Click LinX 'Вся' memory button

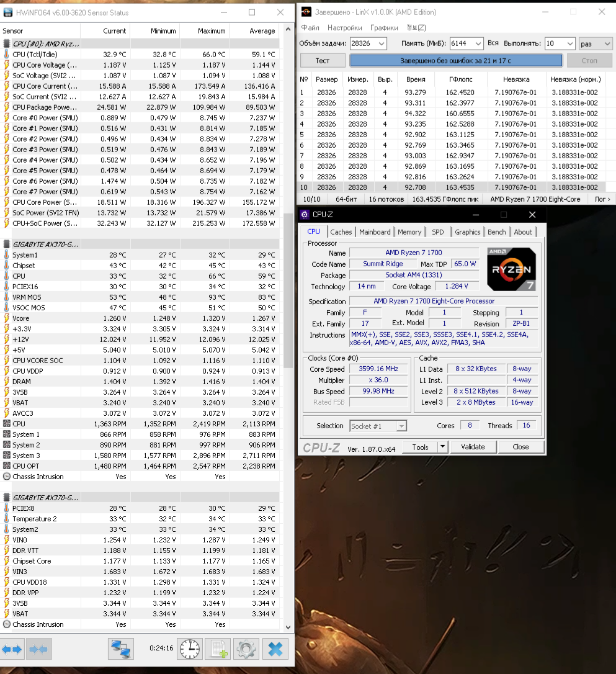click(493, 43)
